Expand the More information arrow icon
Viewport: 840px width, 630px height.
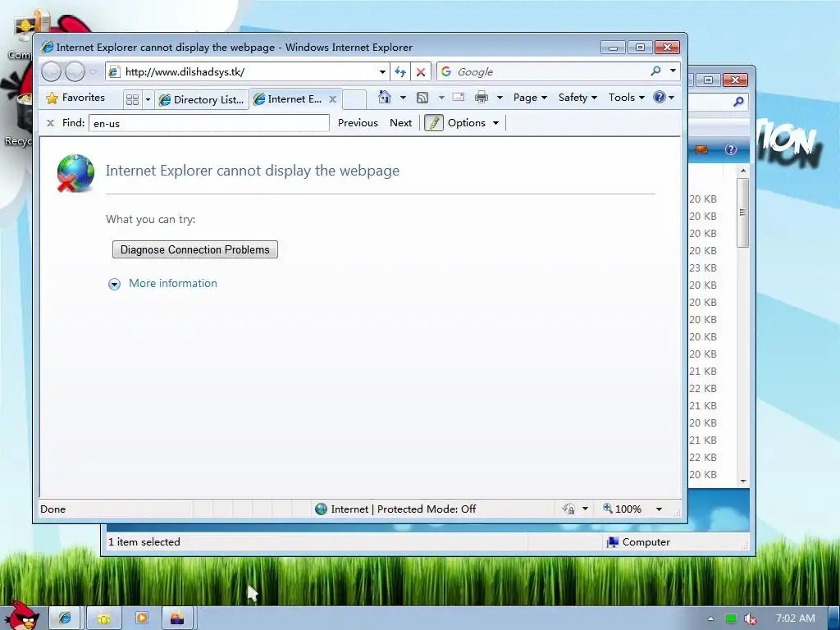point(114,284)
